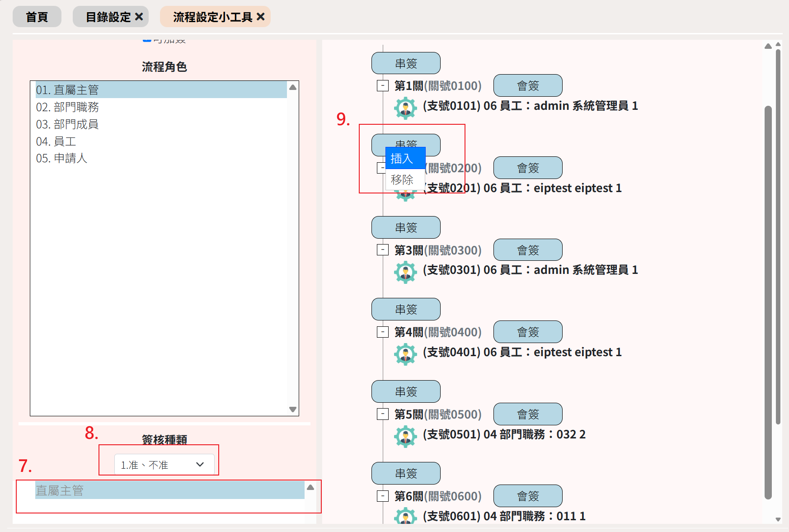Viewport: 789px width, 532px height.
Task: Collapse the 第3關 tree node
Action: (x=383, y=250)
